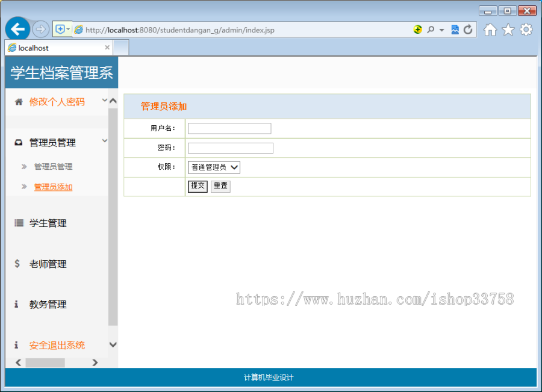Close the localhost tab

tap(107, 48)
